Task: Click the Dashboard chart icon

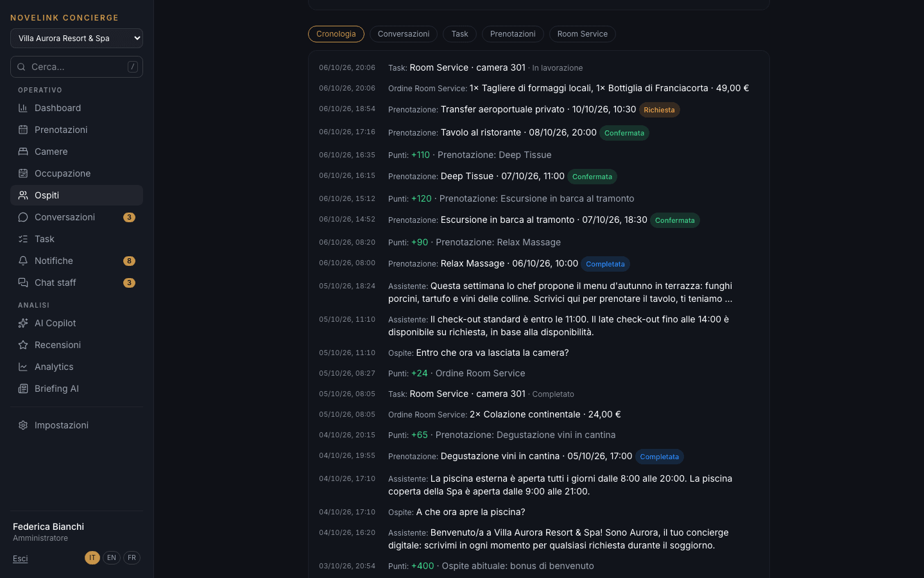Action: (x=23, y=108)
